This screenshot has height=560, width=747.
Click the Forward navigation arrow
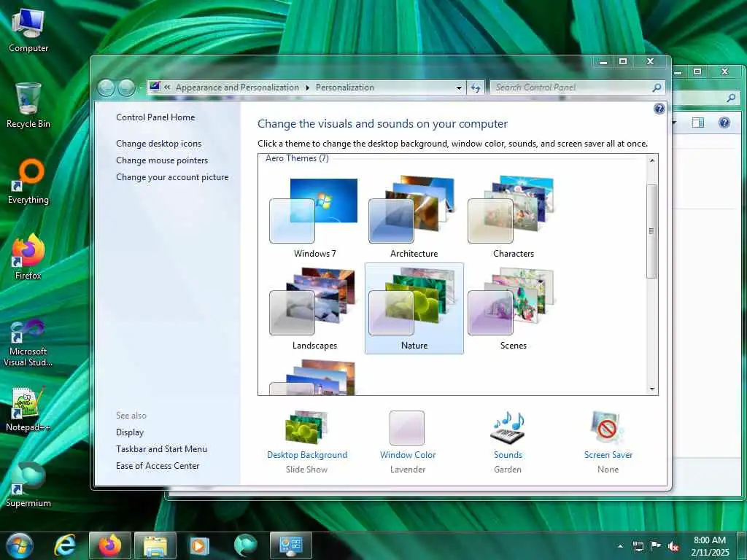[126, 87]
